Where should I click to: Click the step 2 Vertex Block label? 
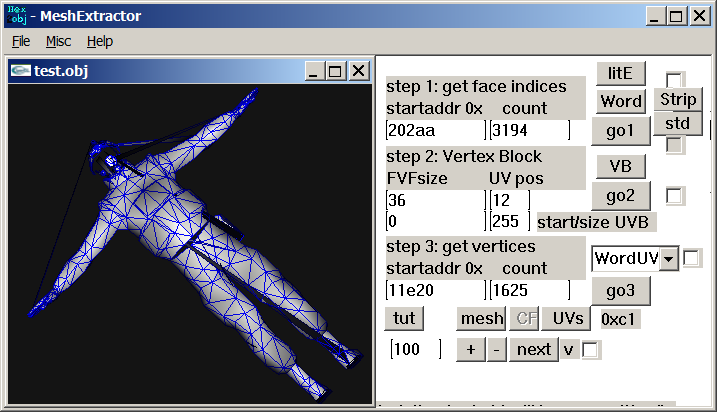pyautogui.click(x=464, y=156)
